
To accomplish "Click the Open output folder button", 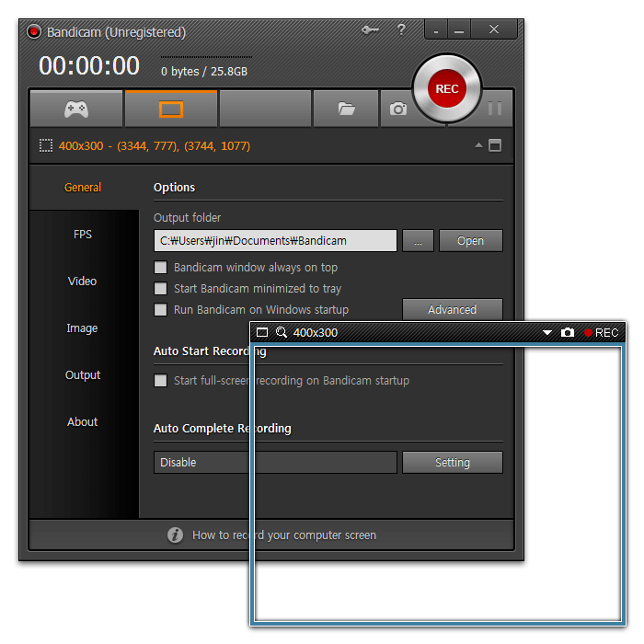I will [471, 241].
